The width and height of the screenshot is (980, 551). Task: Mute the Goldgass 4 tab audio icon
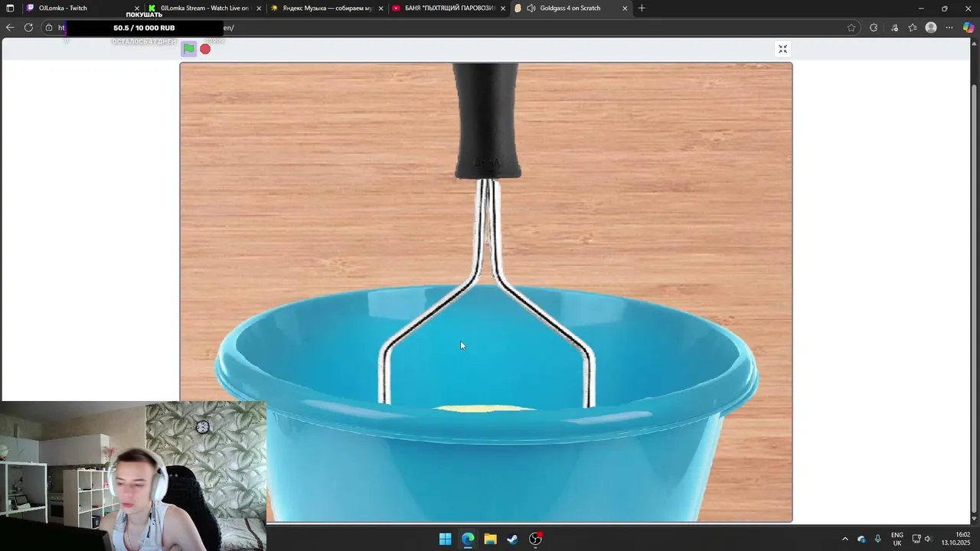tap(531, 8)
